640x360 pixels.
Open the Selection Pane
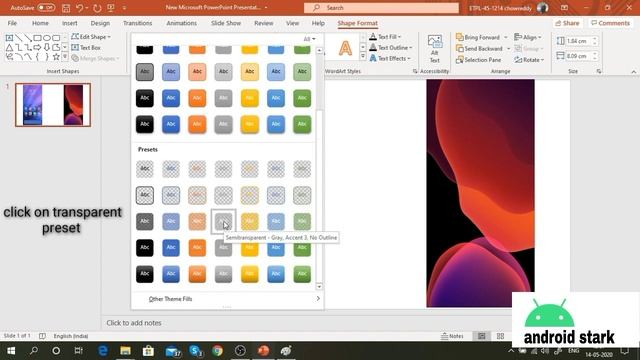[x=478, y=60]
